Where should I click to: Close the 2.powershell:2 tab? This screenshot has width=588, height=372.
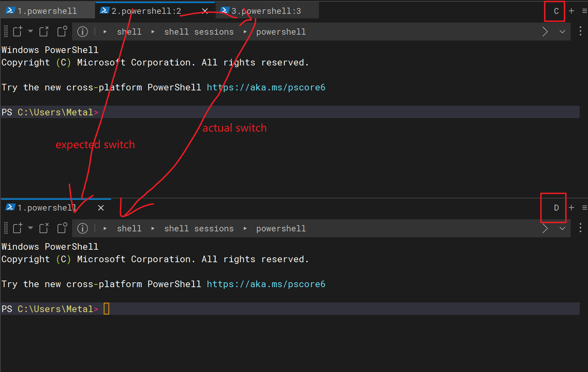[205, 11]
